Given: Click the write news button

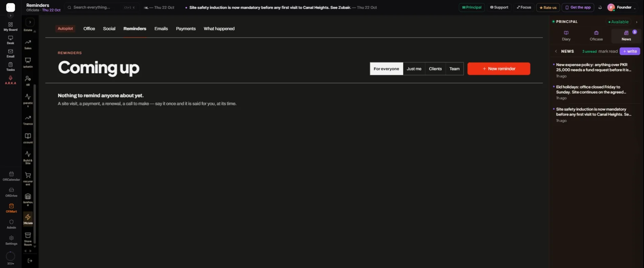Looking at the screenshot, I should [x=630, y=51].
